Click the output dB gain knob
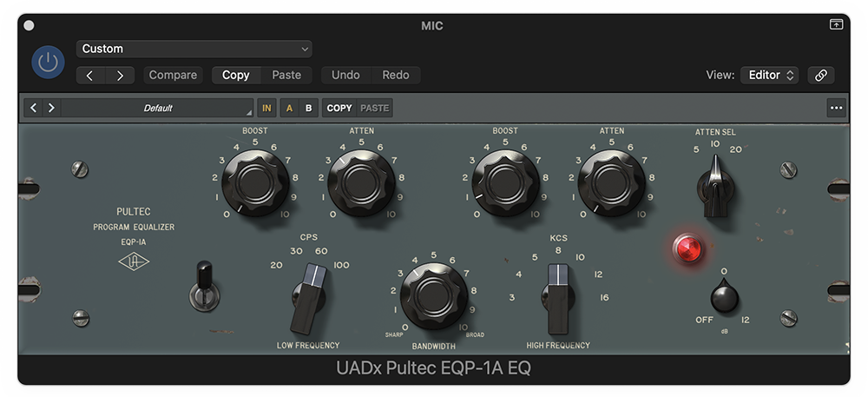This screenshot has height=397, width=868. click(x=725, y=295)
